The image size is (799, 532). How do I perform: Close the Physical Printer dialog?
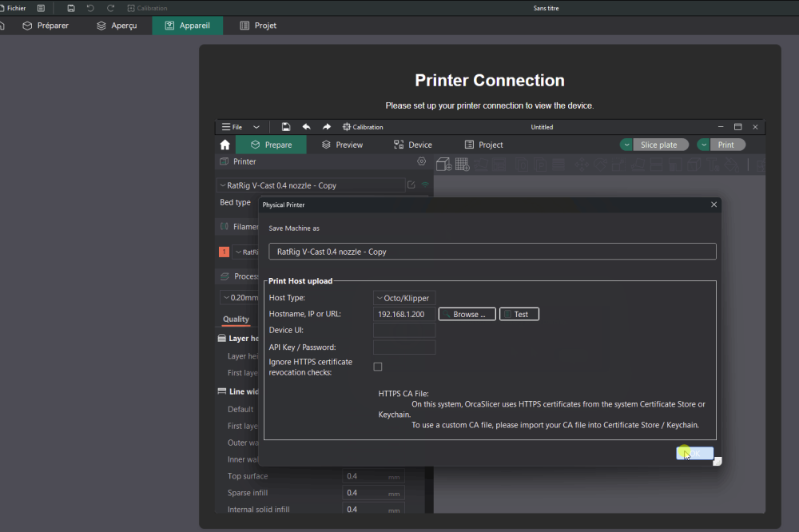(x=714, y=204)
